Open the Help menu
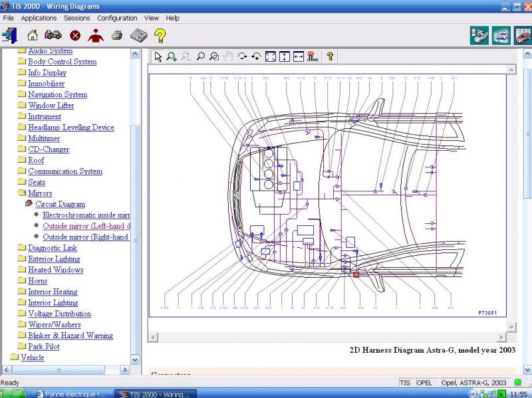This screenshot has width=532, height=398. point(172,18)
